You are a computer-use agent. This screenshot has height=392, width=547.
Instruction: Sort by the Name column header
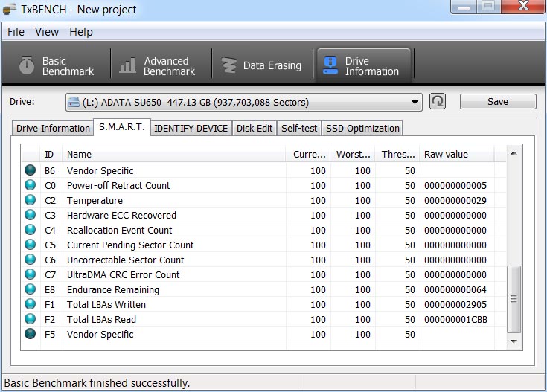[x=173, y=154]
